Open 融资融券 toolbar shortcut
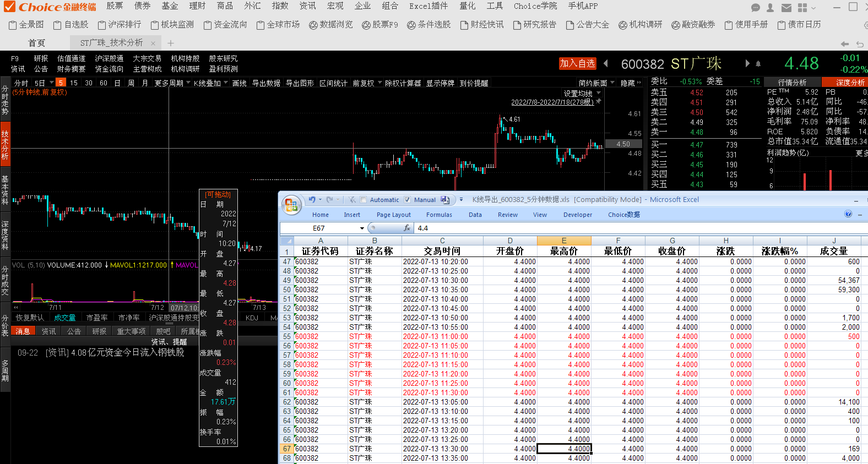The height and width of the screenshot is (464, 868). pos(693,25)
